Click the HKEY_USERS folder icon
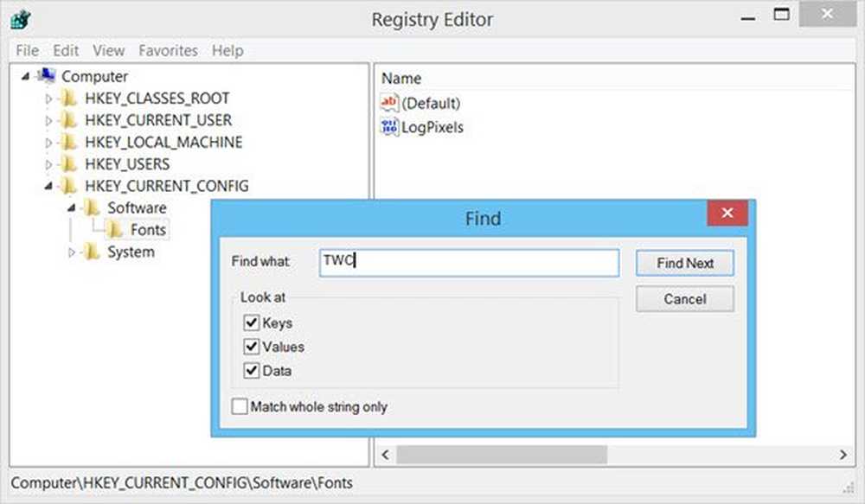This screenshot has height=504, width=865. [69, 164]
